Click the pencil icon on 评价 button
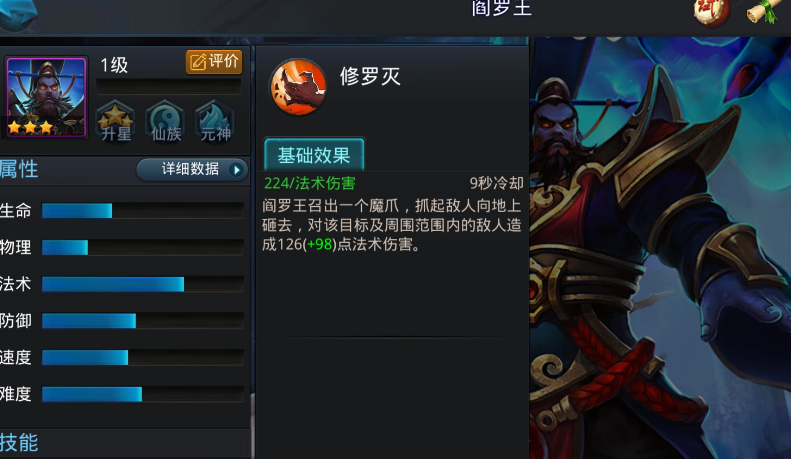The width and height of the screenshot is (791, 459). 198,62
